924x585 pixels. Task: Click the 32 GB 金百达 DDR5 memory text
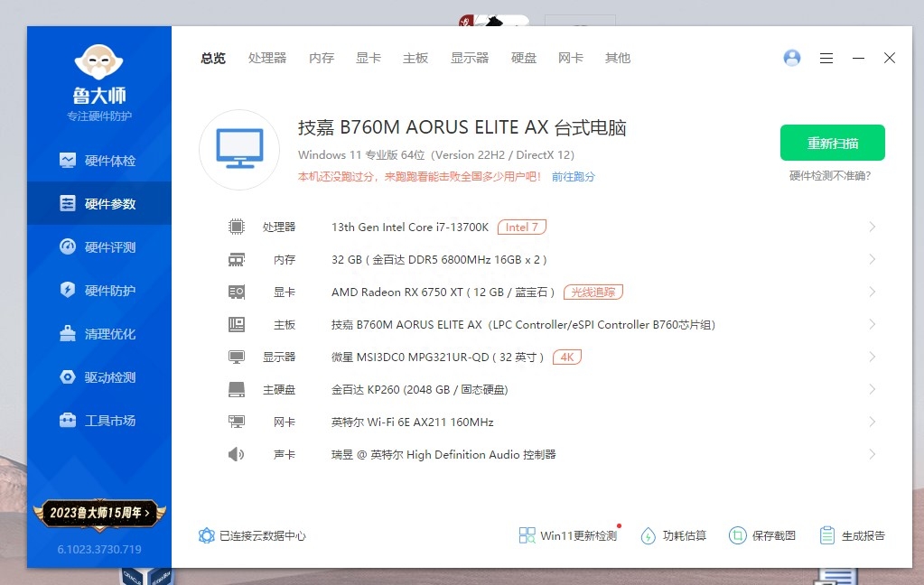439,259
